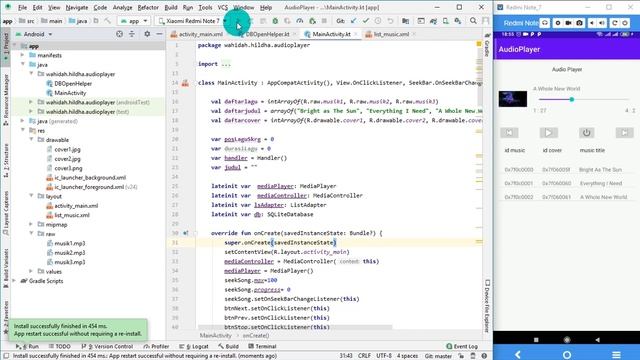Hide the Project panel with the minus icon
Viewport: 640px width, 360px height.
pyautogui.click(x=159, y=34)
